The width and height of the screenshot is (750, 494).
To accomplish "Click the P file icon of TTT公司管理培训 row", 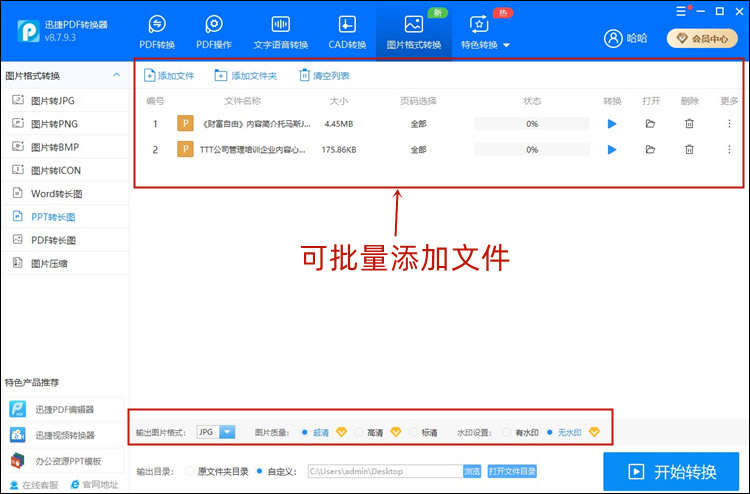I will tap(185, 149).
